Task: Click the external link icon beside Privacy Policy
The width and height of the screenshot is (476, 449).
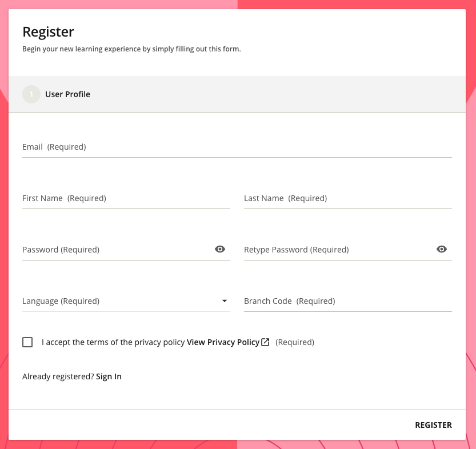Action: tap(265, 342)
